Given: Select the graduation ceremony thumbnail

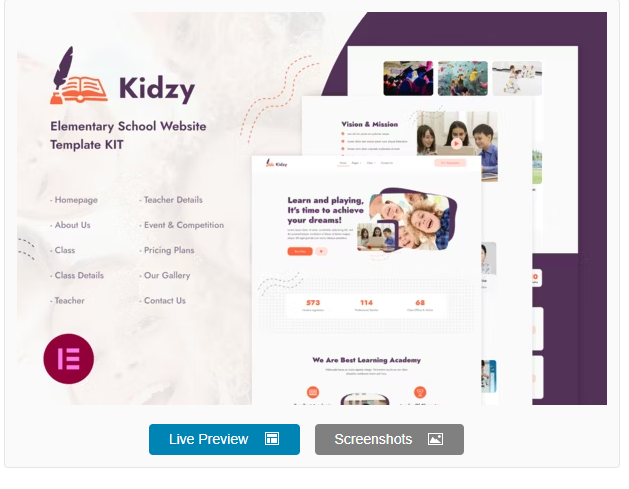Looking at the screenshot, I should tap(408, 78).
